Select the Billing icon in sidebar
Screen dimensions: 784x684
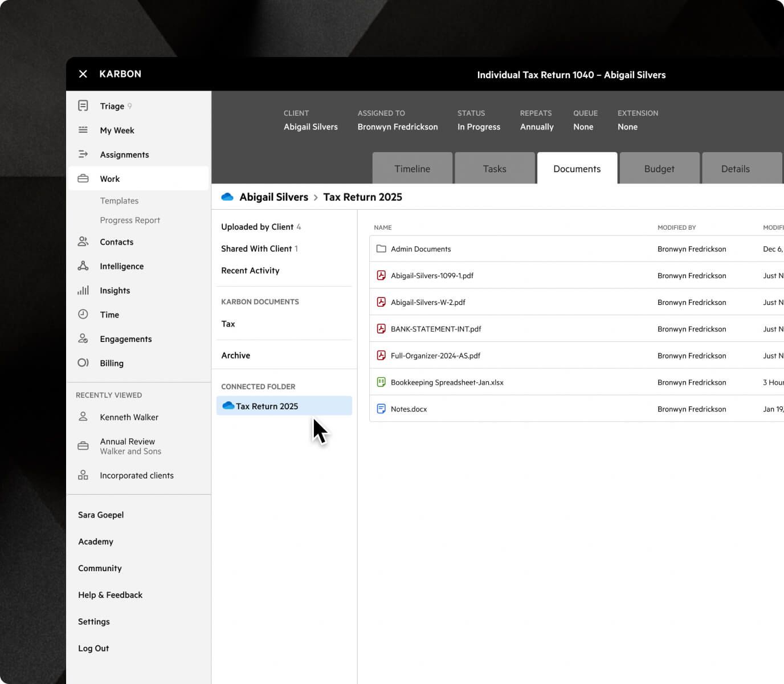[x=83, y=363]
